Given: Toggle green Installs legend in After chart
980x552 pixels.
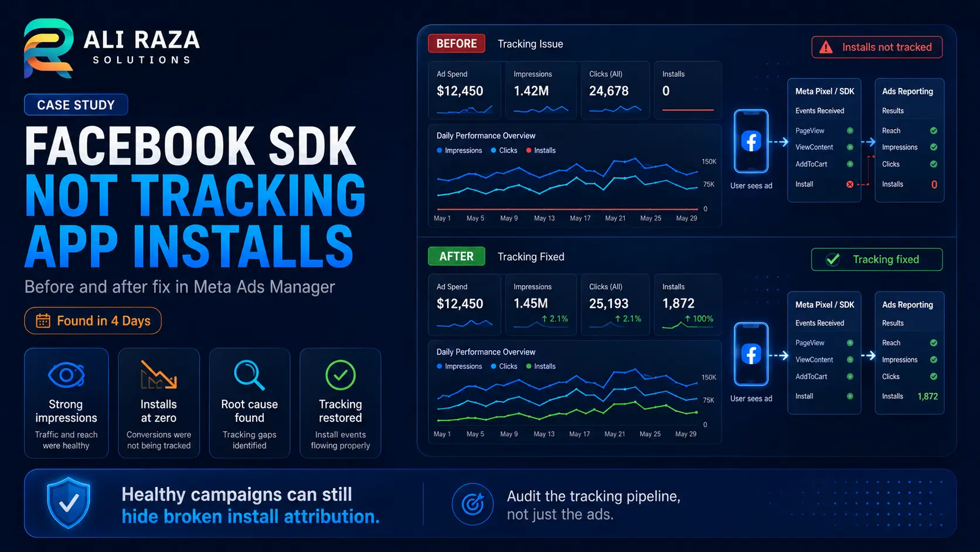Looking at the screenshot, I should point(541,367).
